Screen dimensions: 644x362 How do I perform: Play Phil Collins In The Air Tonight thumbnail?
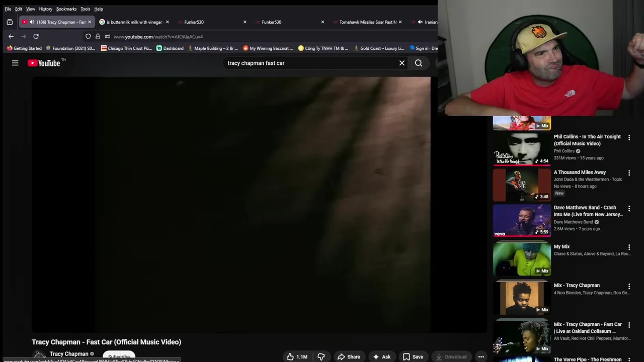[x=522, y=149]
